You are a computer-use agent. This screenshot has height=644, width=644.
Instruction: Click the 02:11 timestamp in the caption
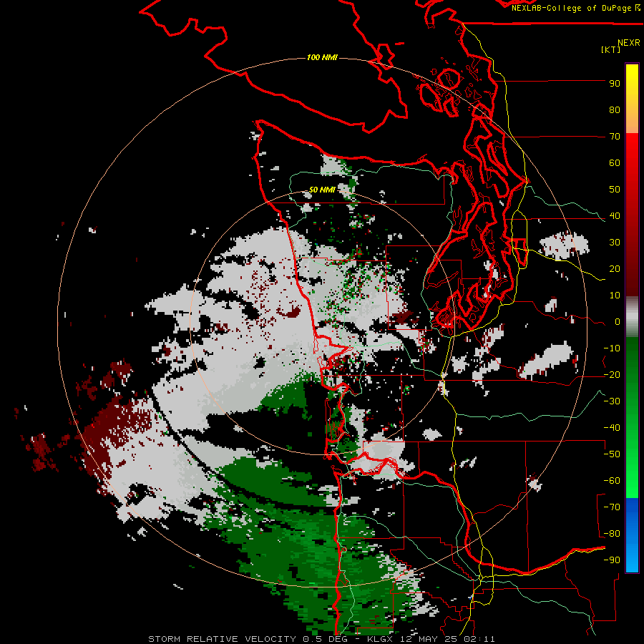pyautogui.click(x=478, y=639)
